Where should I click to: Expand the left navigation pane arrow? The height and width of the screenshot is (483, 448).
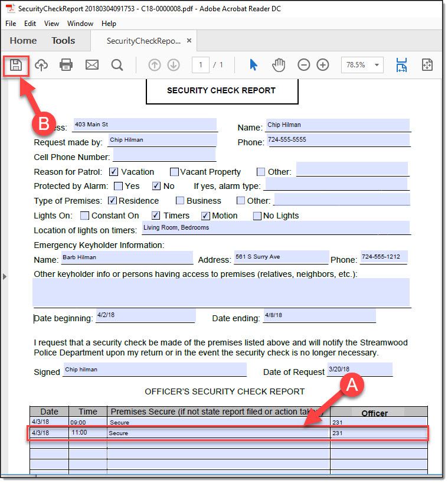(x=5, y=276)
